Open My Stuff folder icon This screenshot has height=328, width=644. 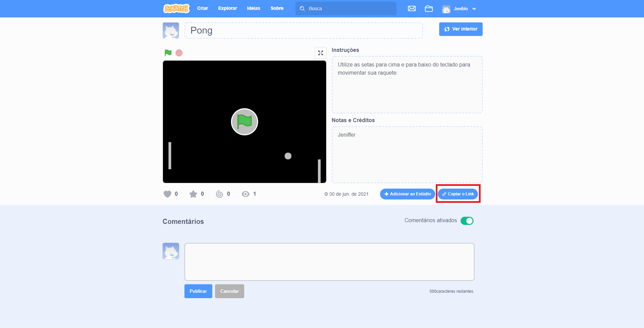pos(429,8)
